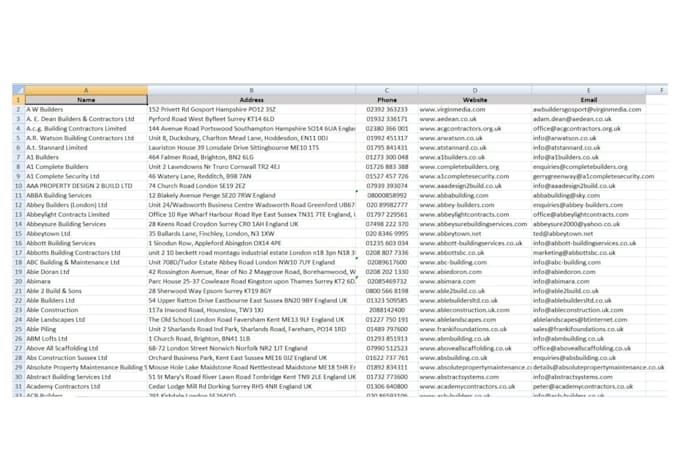The width and height of the screenshot is (680, 459).
Task: Select cell A W Builders
Action: (x=86, y=109)
